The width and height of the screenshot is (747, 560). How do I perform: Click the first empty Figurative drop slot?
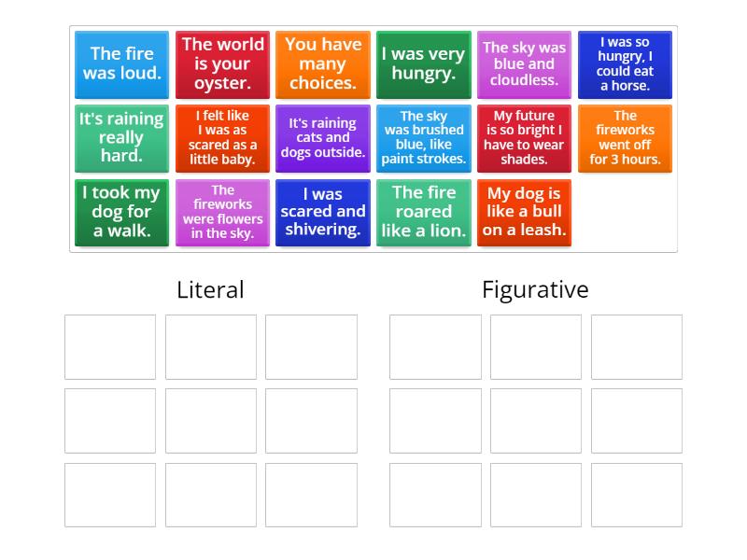coord(435,347)
